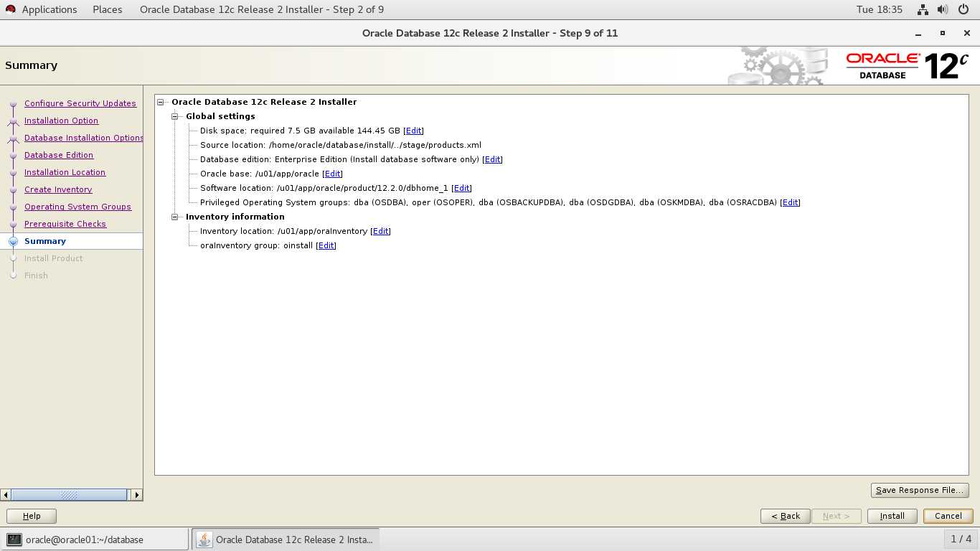
Task: Select the Source location row text
Action: (341, 145)
